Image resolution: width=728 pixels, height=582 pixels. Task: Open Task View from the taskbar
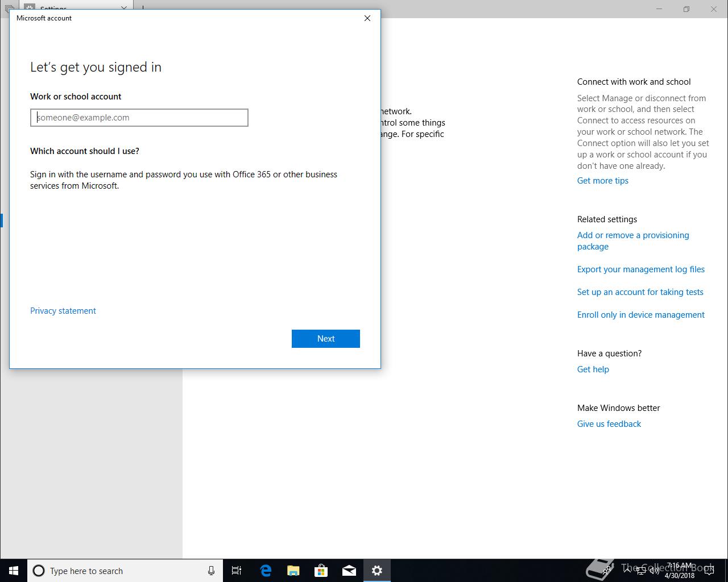237,571
